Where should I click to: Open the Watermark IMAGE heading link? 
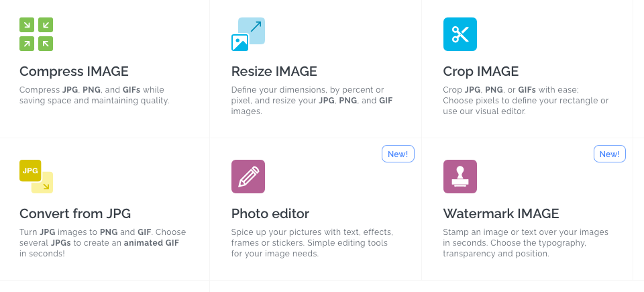point(500,214)
